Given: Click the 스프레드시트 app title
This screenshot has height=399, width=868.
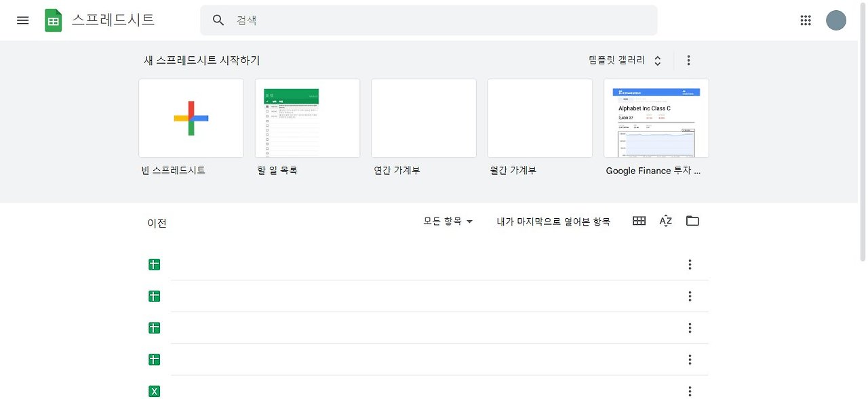Looking at the screenshot, I should pos(113,20).
